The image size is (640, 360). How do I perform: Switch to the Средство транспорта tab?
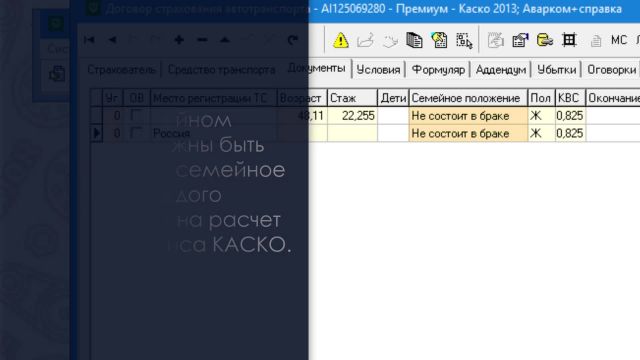(221, 70)
